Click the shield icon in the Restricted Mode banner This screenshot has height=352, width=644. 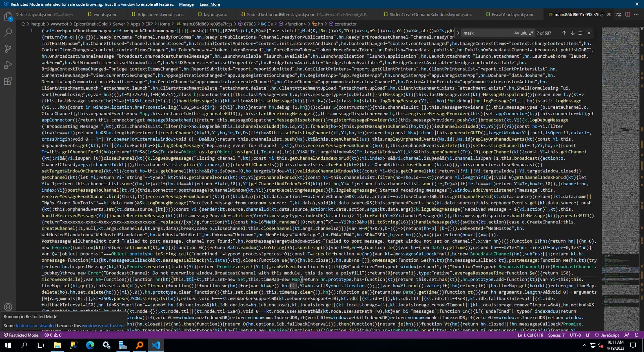(6, 4)
